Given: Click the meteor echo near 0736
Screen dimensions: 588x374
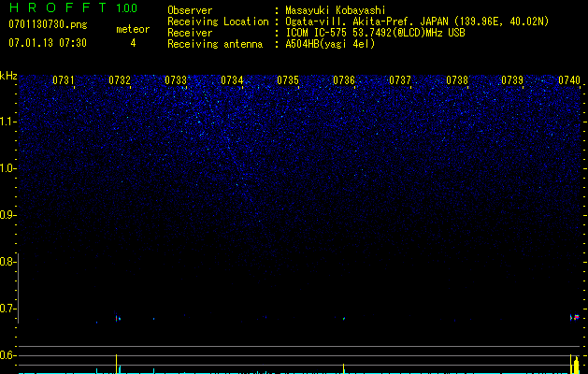Looking at the screenshot, I should point(344,319).
